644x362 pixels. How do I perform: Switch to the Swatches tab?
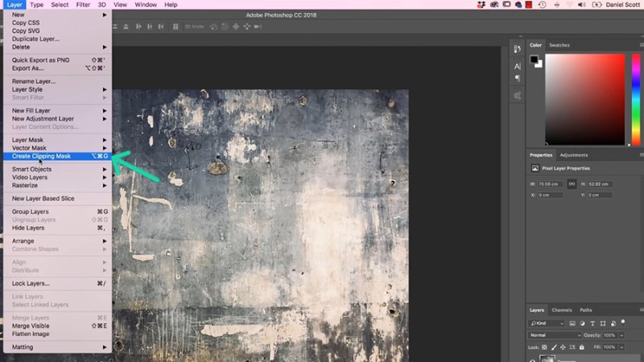[x=559, y=45]
